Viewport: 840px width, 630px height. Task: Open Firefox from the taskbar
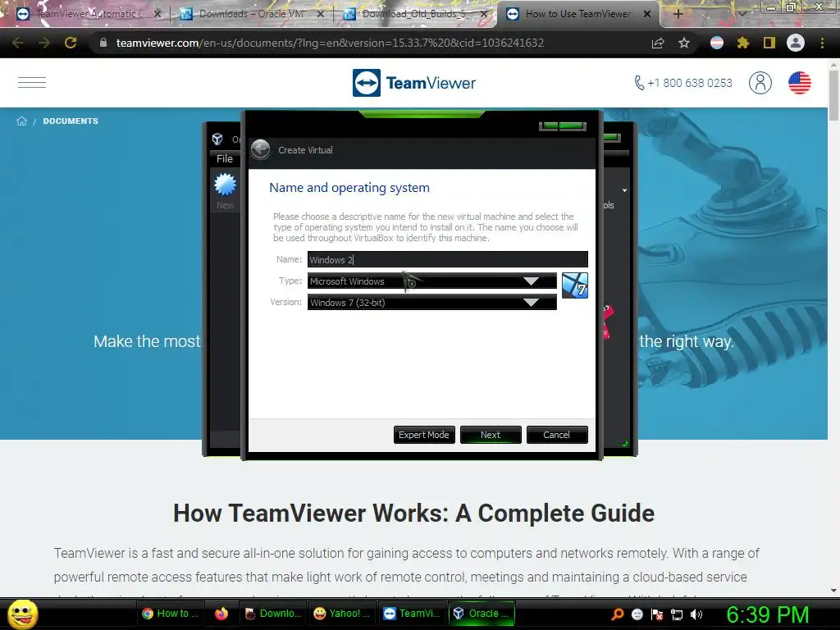coord(221,614)
